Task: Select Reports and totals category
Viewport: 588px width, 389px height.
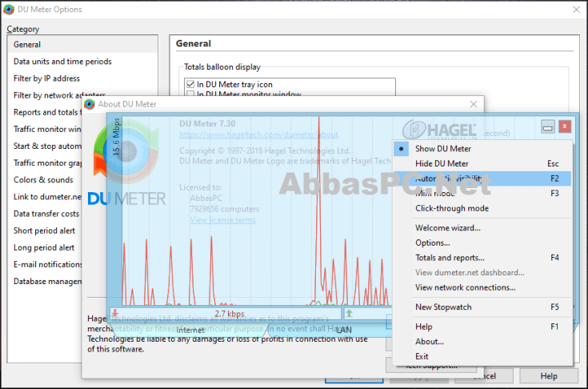Action: (47, 112)
